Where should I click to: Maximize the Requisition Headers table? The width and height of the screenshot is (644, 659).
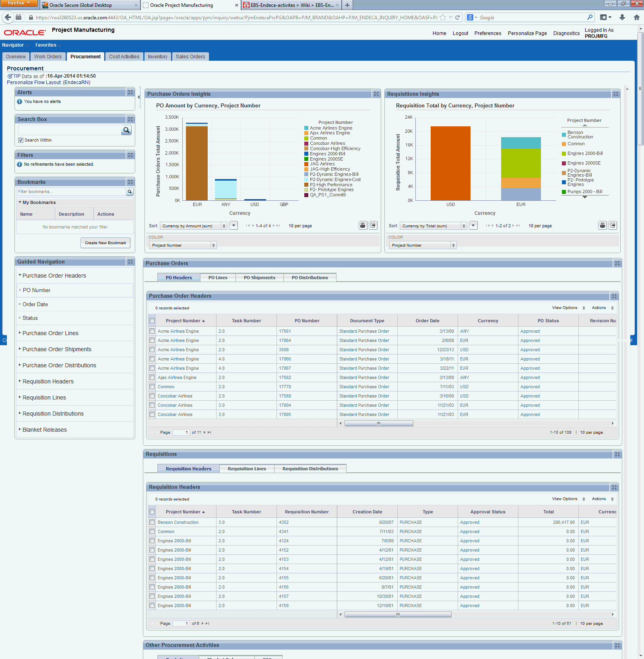(x=614, y=487)
